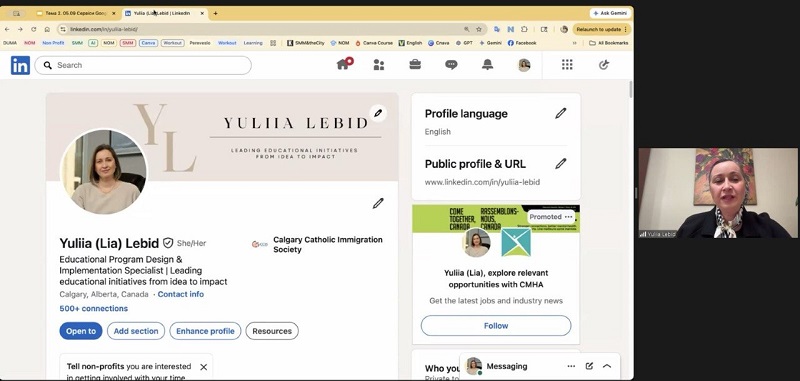The height and width of the screenshot is (381, 800).
Task: Open the profile photo
Action: (x=104, y=171)
